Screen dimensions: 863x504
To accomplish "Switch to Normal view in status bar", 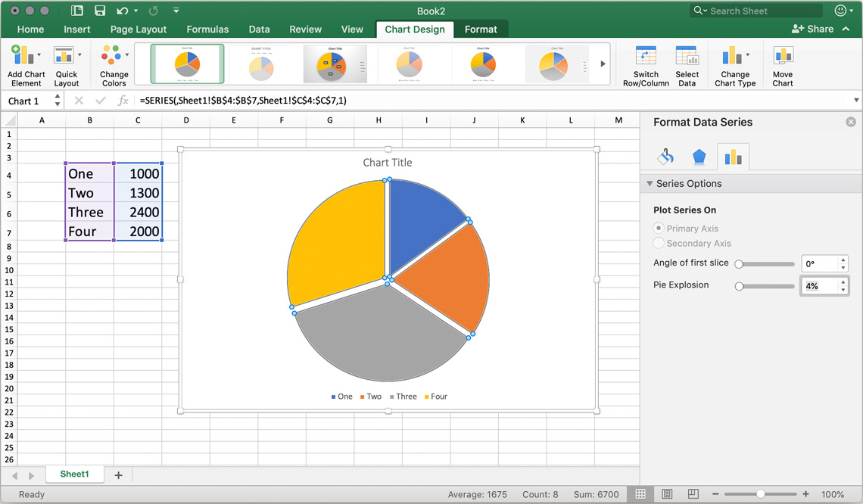I will click(x=640, y=494).
